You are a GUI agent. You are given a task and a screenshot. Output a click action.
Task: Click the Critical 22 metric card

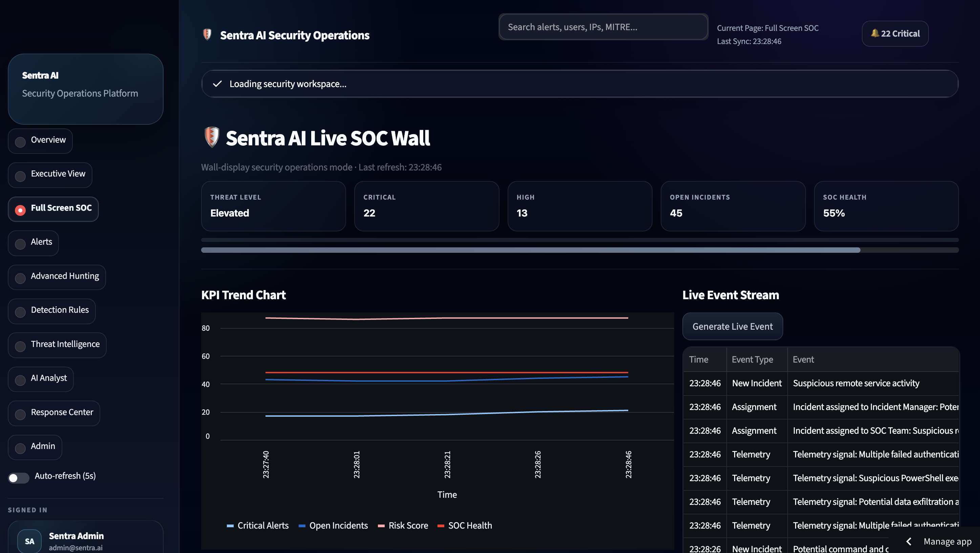click(x=426, y=206)
